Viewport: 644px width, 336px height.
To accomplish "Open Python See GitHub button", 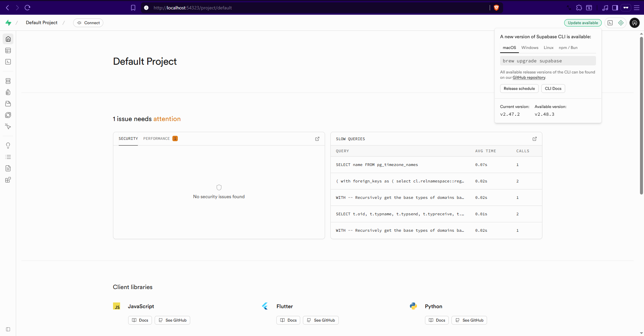I will pyautogui.click(x=469, y=320).
